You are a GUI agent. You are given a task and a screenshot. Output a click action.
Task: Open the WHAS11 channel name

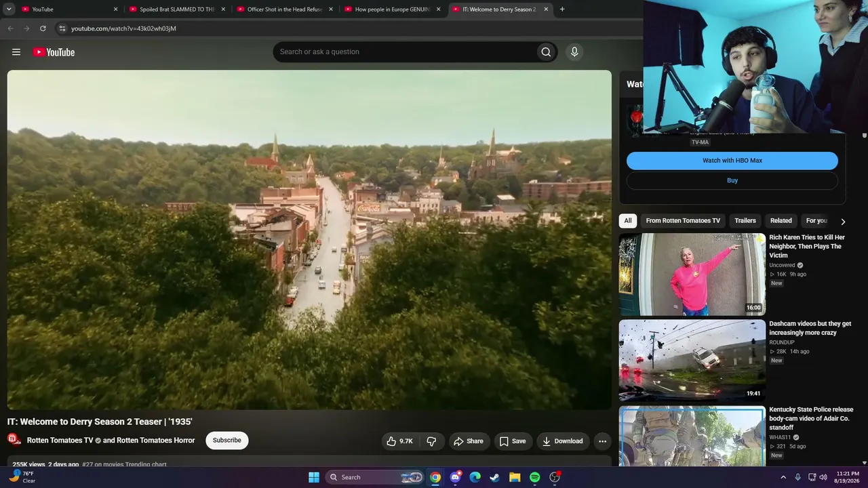click(x=780, y=437)
